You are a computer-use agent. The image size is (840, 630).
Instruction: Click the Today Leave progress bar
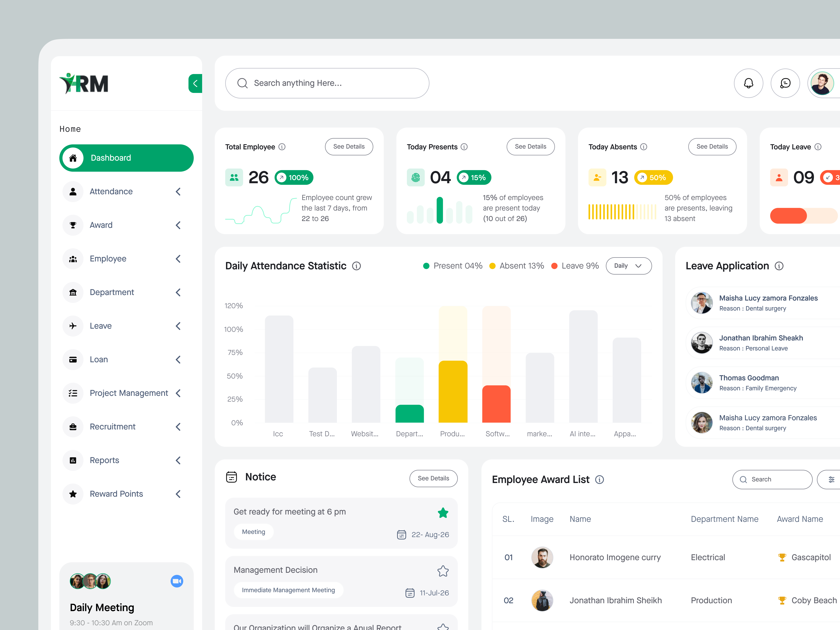pos(804,216)
